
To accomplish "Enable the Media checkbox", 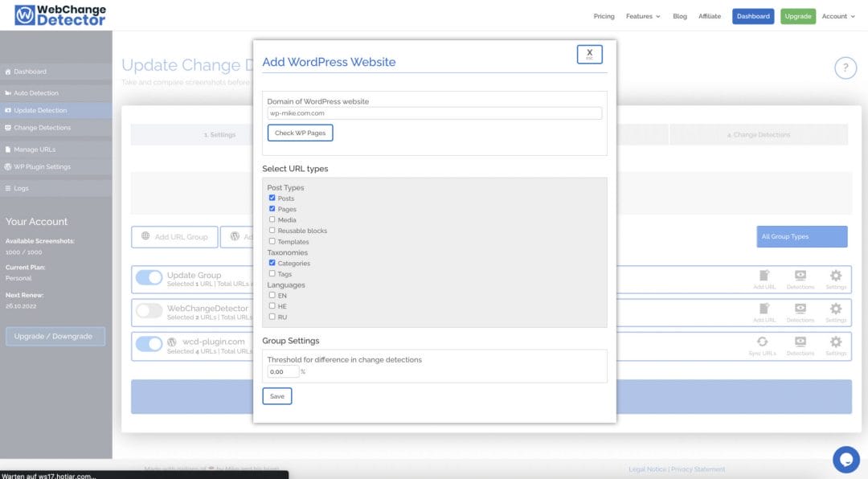I will pos(272,219).
